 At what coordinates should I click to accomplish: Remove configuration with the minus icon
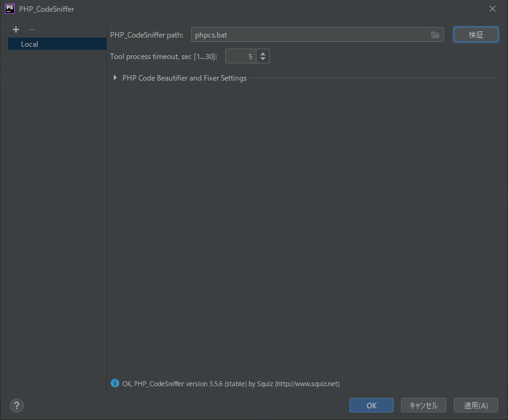[32, 30]
